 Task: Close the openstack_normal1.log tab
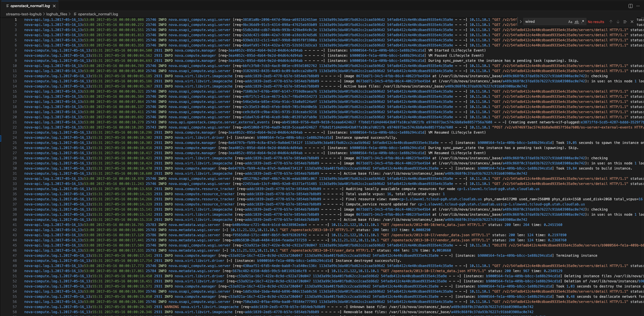tap(54, 6)
